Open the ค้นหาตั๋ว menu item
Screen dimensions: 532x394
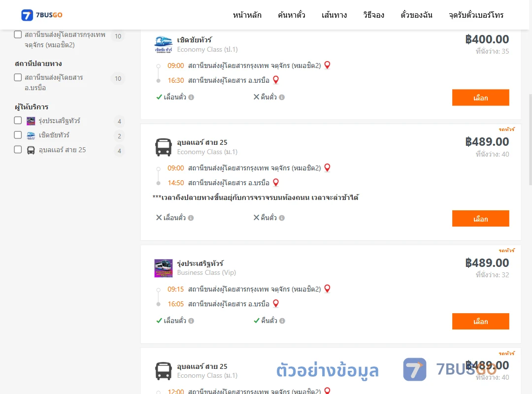pos(292,15)
